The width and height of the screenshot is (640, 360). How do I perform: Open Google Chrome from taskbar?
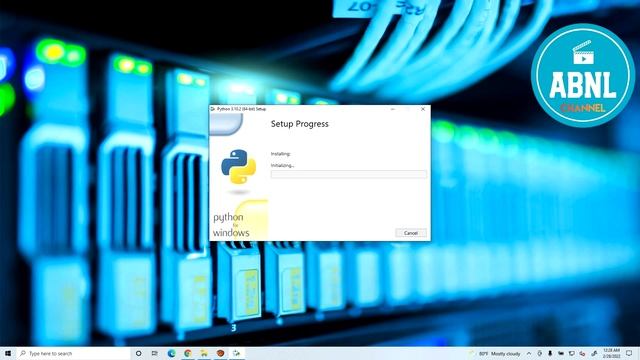click(188, 353)
